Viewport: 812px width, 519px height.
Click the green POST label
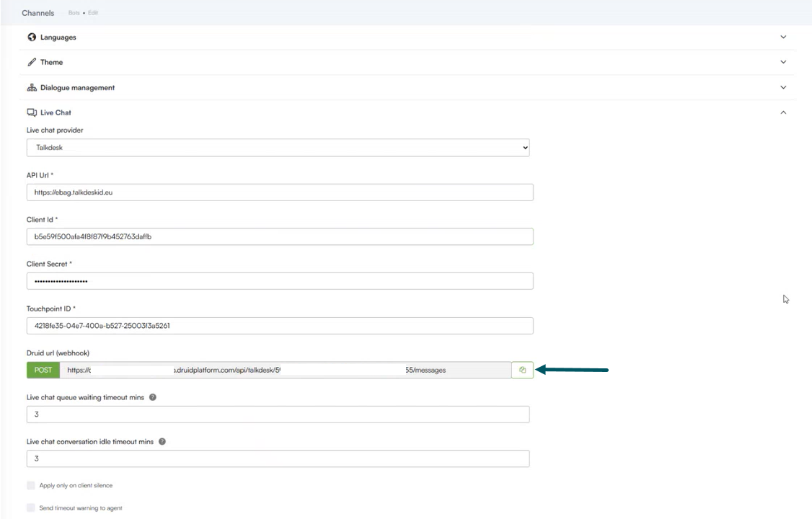(x=43, y=371)
